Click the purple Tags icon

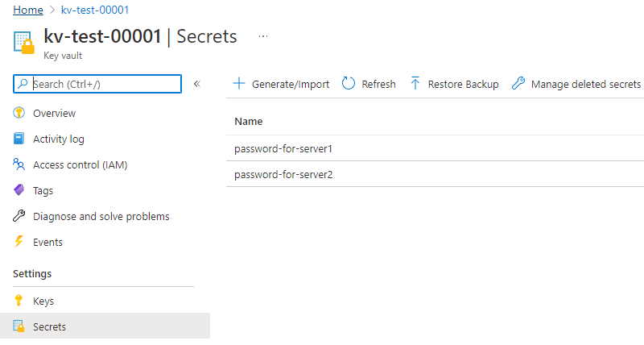(19, 190)
